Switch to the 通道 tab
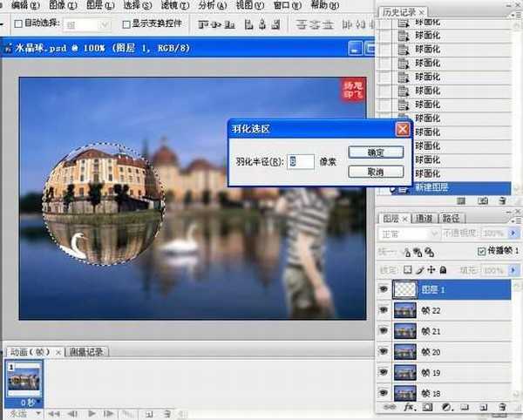This screenshot has height=420, width=523. click(x=425, y=218)
